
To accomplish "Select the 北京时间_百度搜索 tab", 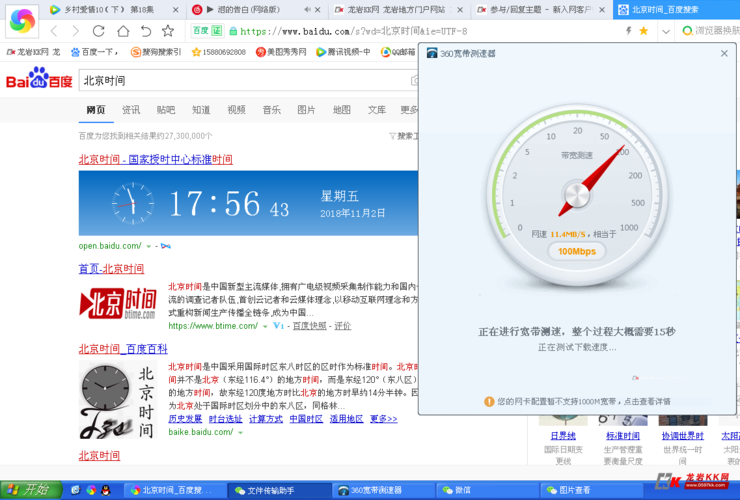I will pyautogui.click(x=676, y=9).
